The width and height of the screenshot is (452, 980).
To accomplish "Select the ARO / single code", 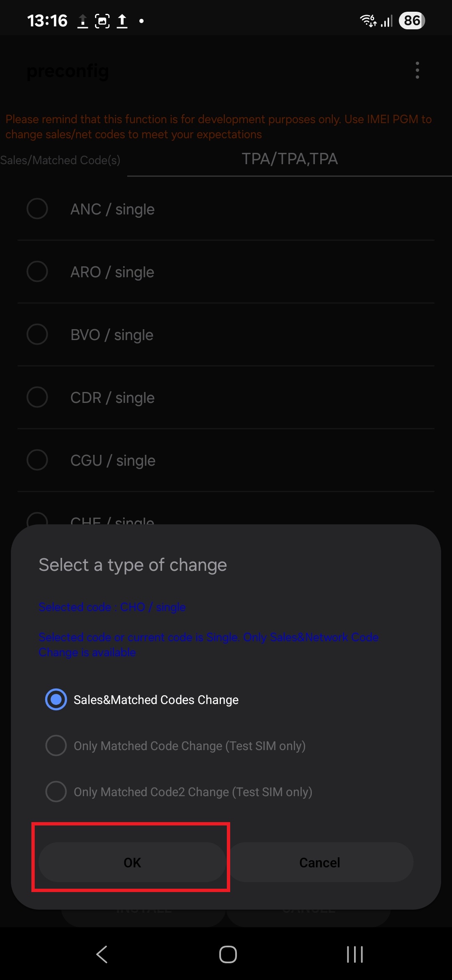I will point(37,271).
